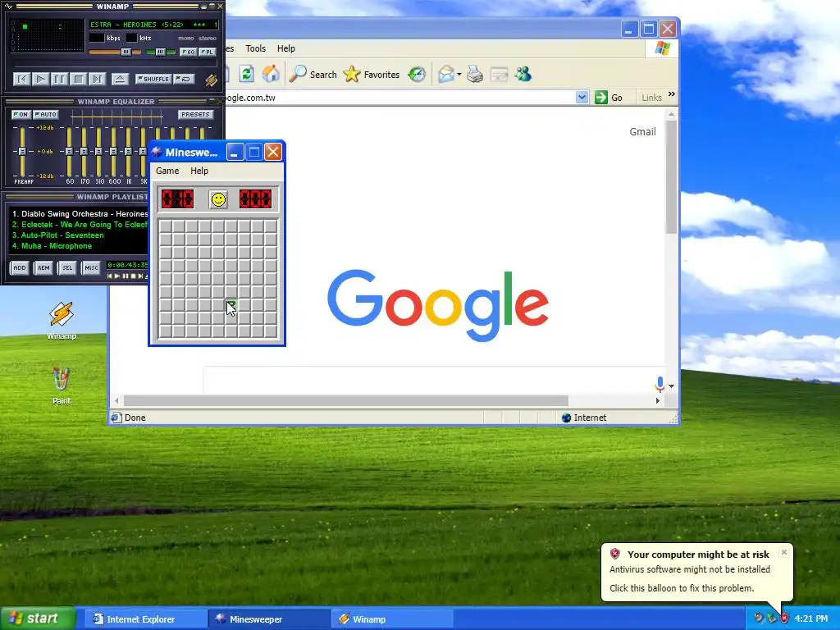Click the Google voice search microphone icon
The height and width of the screenshot is (630, 840).
[660, 384]
